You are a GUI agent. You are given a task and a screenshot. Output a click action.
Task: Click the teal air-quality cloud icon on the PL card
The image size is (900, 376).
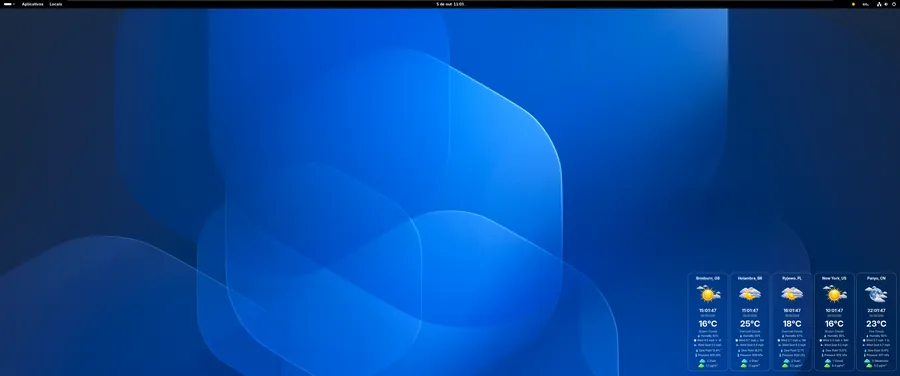coord(786,361)
